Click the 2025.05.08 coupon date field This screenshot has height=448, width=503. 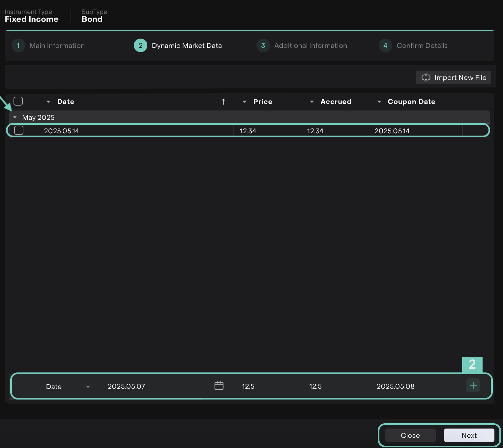(396, 386)
